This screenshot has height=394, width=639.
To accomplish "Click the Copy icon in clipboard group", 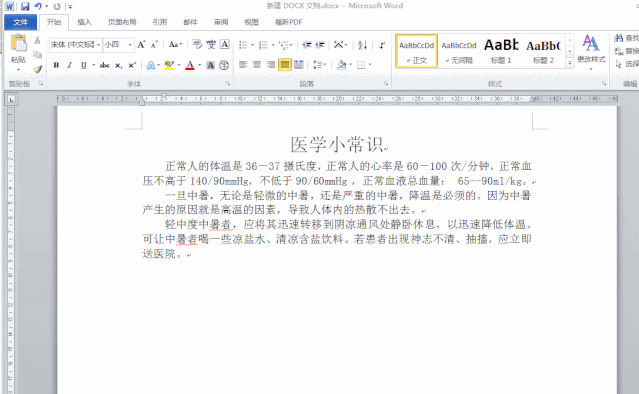I will click(x=37, y=54).
